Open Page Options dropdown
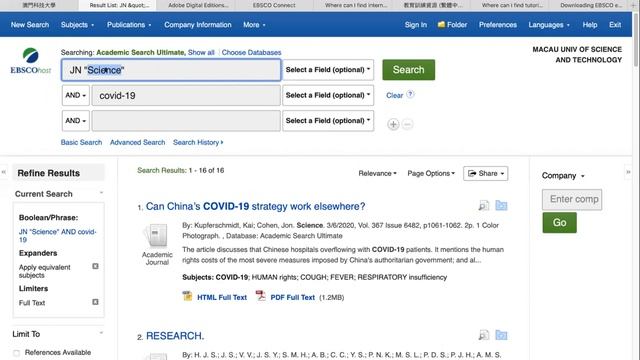640x360 pixels. 431,173
